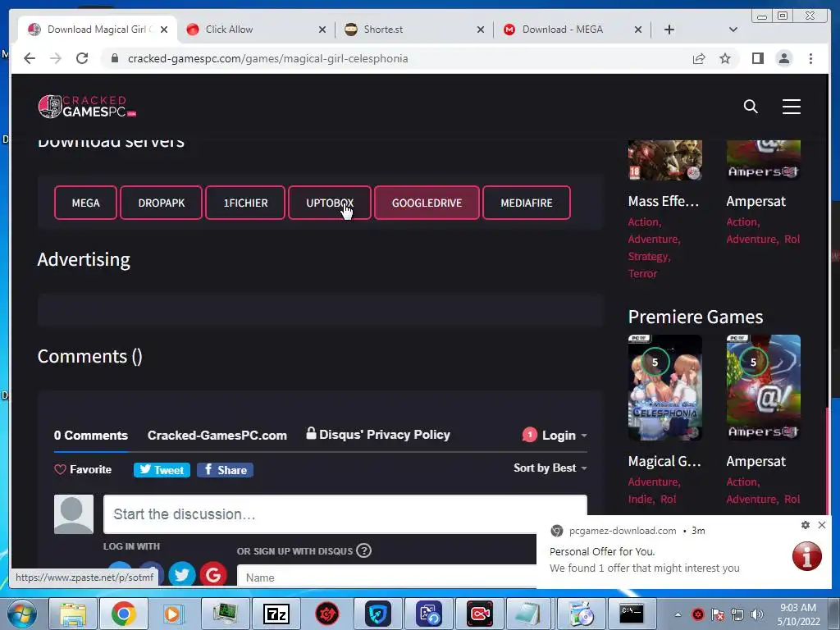Show hidden system tray icons
Viewport: 840px width, 630px height.
[678, 614]
